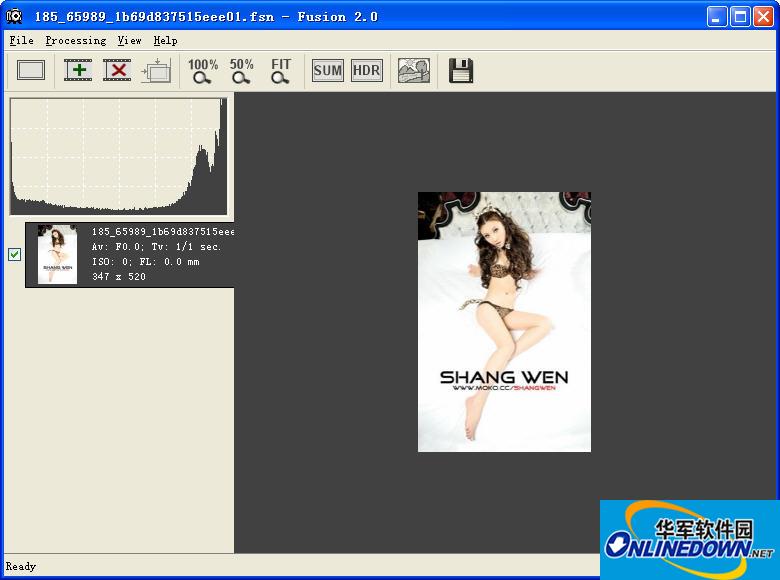Select the image thumbnail in the list
This screenshot has height=580, width=780.
58,254
